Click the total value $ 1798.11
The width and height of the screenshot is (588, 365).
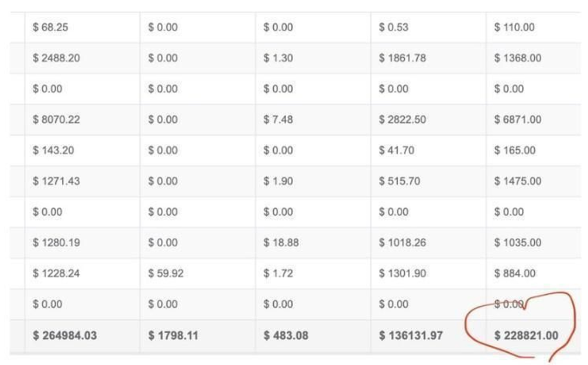[x=173, y=335]
